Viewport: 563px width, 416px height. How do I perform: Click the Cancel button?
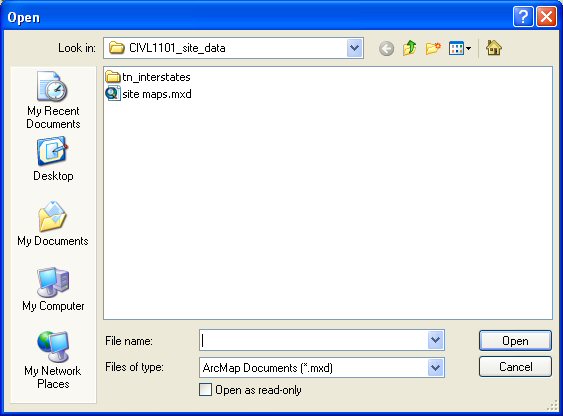coord(515,366)
